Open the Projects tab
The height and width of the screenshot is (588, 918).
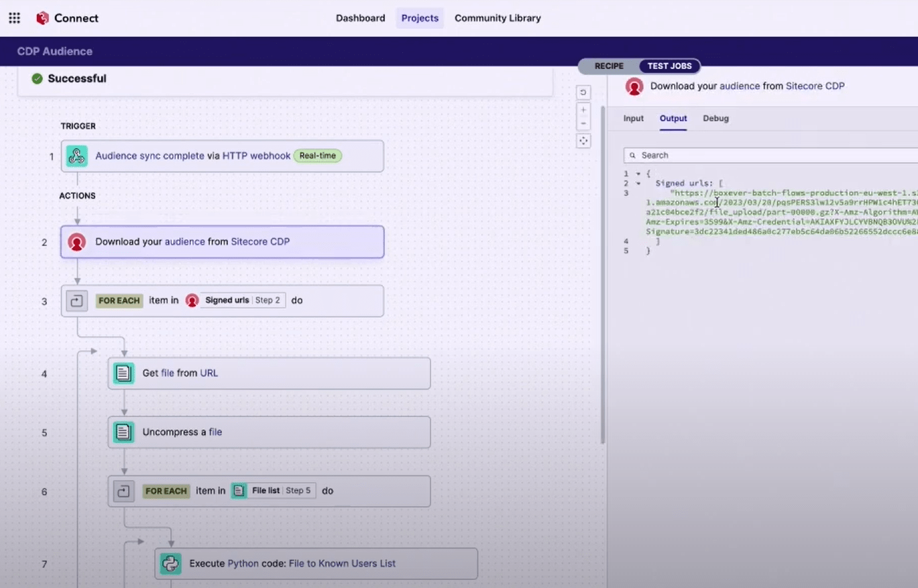point(420,18)
